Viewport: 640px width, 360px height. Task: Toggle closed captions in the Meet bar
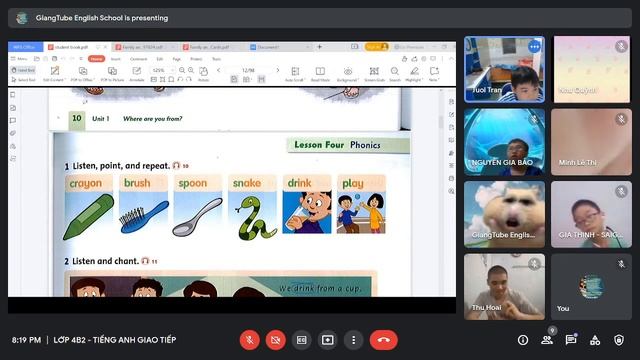(x=302, y=340)
